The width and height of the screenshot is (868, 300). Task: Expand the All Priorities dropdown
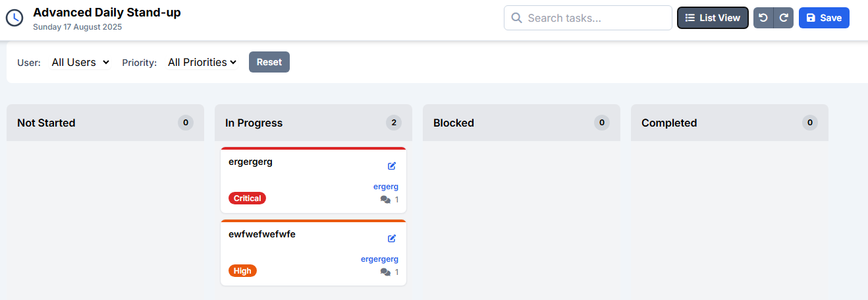202,62
